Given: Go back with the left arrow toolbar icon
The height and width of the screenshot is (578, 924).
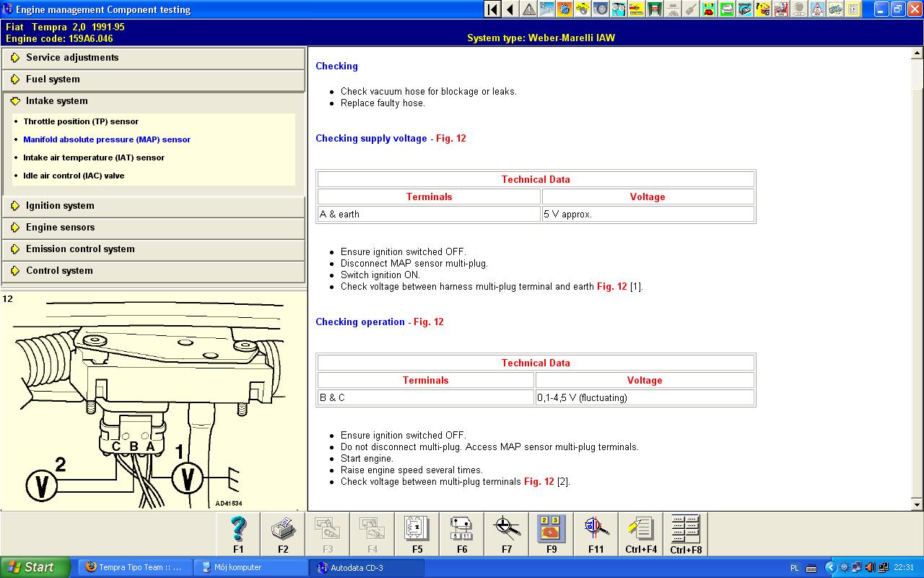Looking at the screenshot, I should [510, 9].
